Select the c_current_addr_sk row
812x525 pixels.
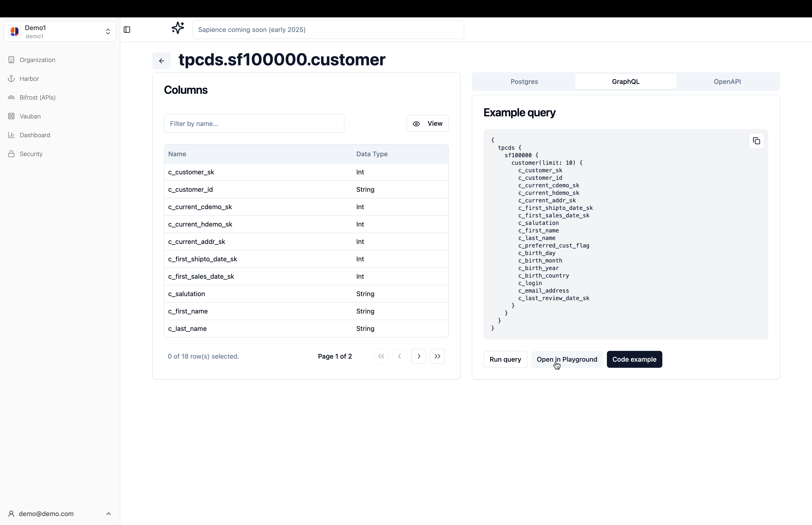(x=306, y=242)
